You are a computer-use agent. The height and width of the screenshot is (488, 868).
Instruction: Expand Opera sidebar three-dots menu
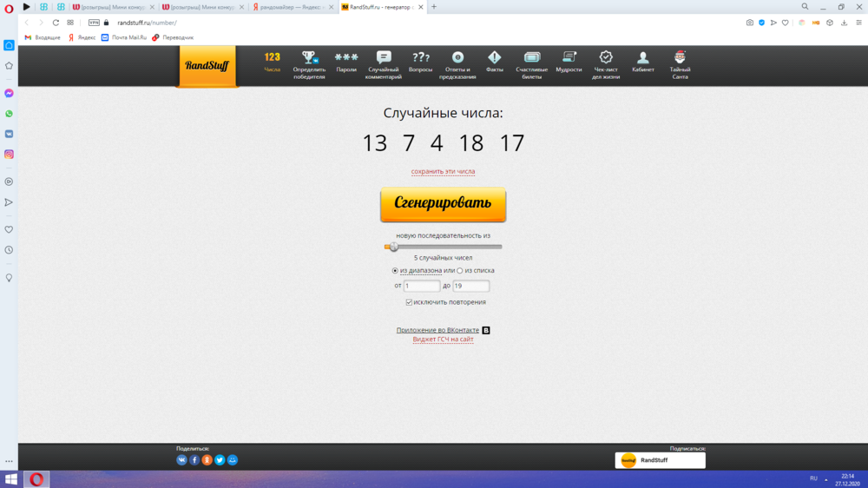pos(9,461)
